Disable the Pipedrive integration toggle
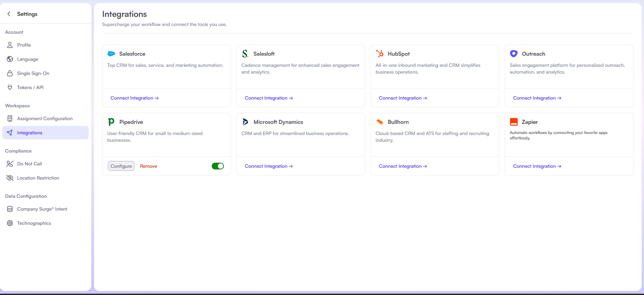The height and width of the screenshot is (295, 644). click(x=218, y=166)
